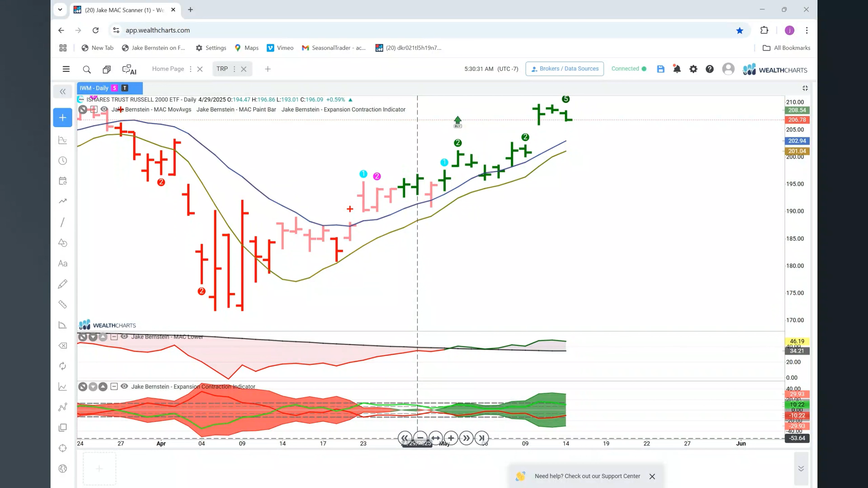Image resolution: width=868 pixels, height=488 pixels.
Task: Switch to the Home Page tab
Action: [168, 69]
